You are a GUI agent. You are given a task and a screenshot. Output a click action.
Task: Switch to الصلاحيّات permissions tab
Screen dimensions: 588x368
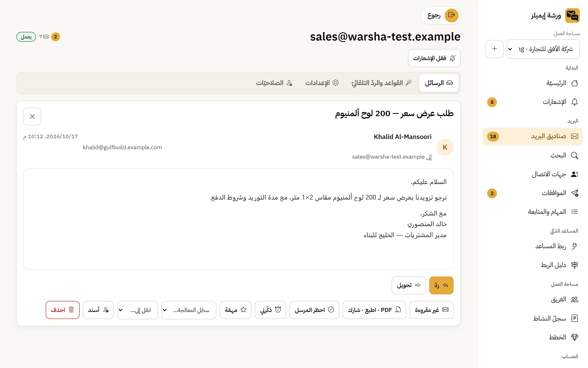[274, 83]
